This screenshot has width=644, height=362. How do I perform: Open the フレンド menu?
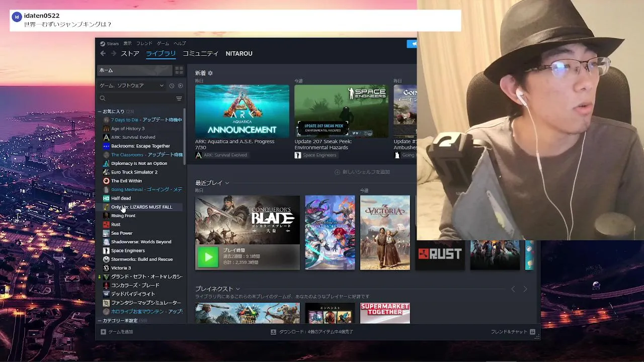coord(144,44)
